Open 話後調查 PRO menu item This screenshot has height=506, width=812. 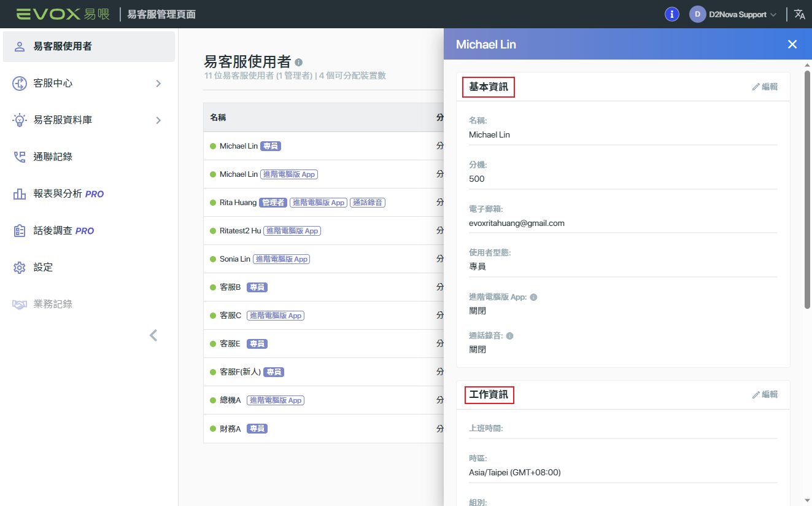point(89,231)
